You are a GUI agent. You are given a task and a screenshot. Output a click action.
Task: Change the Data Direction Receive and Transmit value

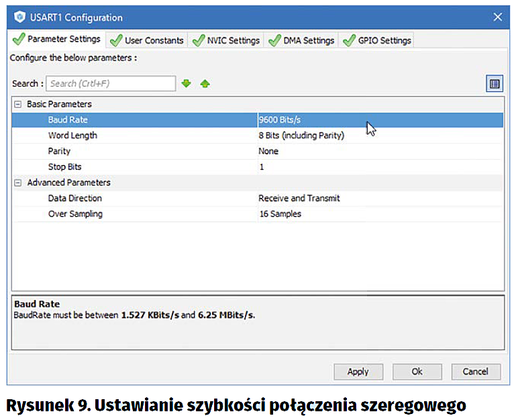[380, 199]
